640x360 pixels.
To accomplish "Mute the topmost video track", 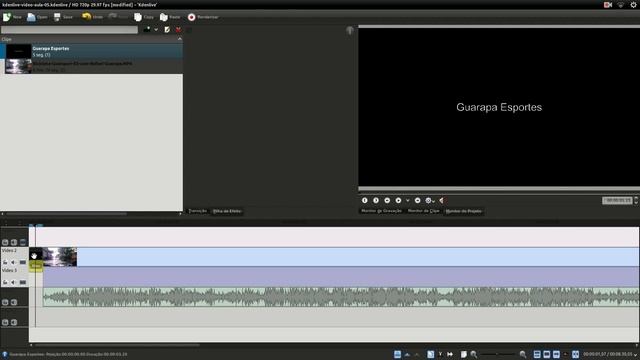I will click(x=14, y=242).
